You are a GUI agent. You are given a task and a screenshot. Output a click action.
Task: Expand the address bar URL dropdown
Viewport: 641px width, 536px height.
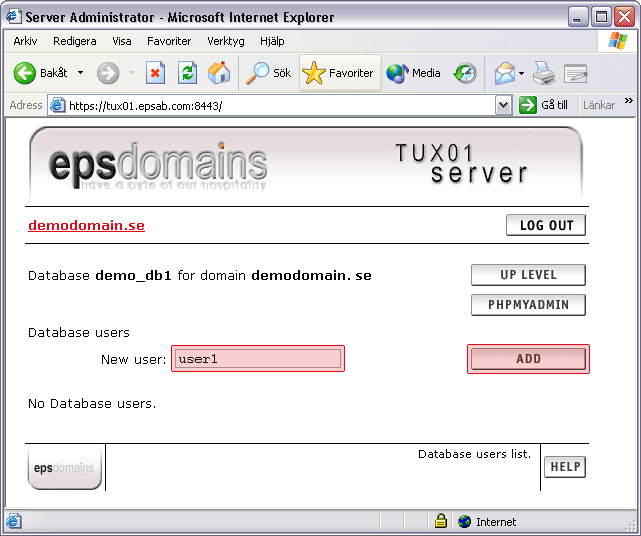[504, 105]
